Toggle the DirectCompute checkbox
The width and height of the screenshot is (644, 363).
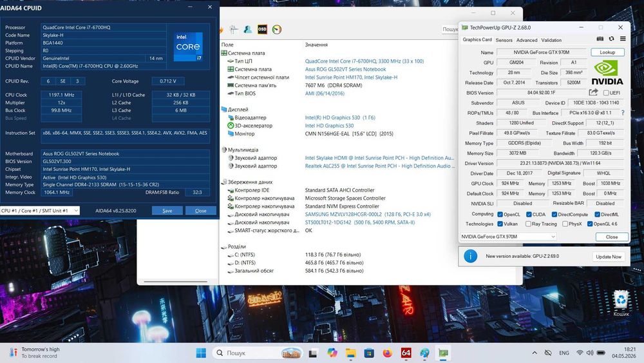(554, 214)
